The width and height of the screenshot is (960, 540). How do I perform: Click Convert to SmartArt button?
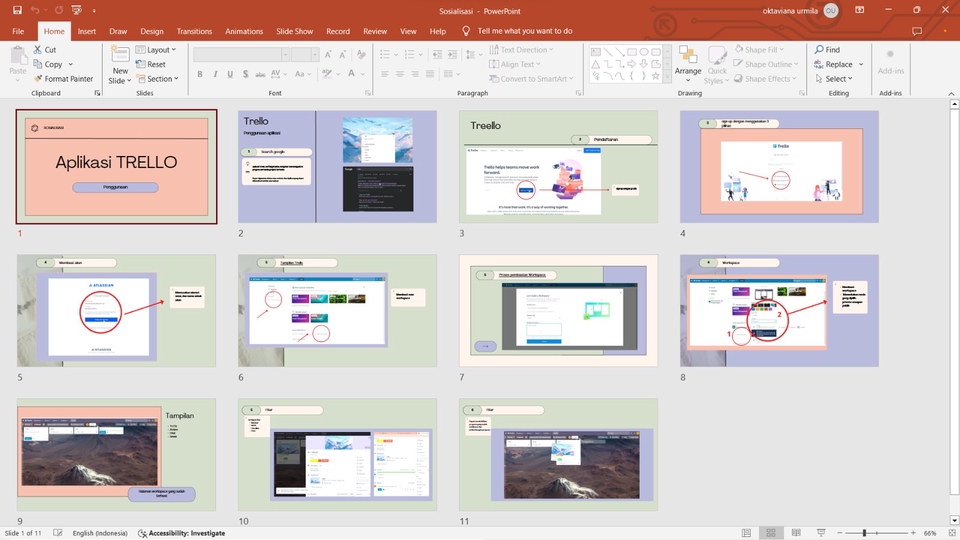[x=531, y=78]
